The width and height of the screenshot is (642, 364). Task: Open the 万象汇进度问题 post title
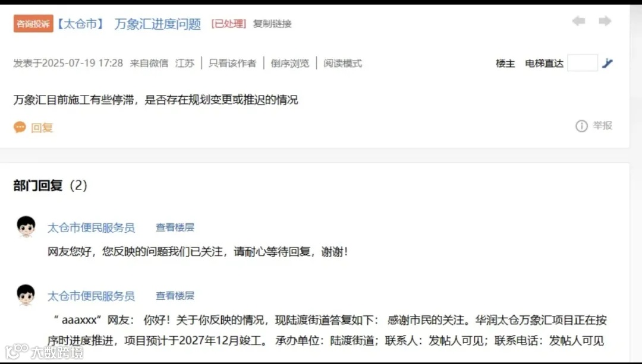click(158, 24)
